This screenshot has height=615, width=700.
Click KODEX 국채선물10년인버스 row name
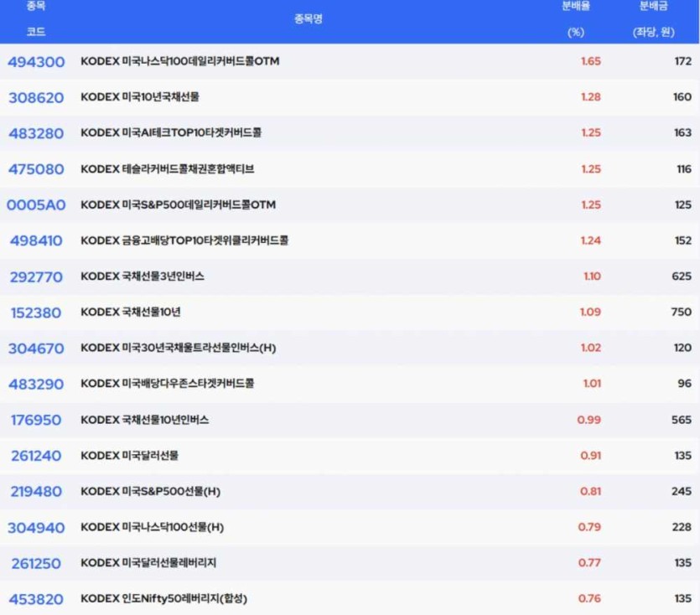(x=145, y=420)
